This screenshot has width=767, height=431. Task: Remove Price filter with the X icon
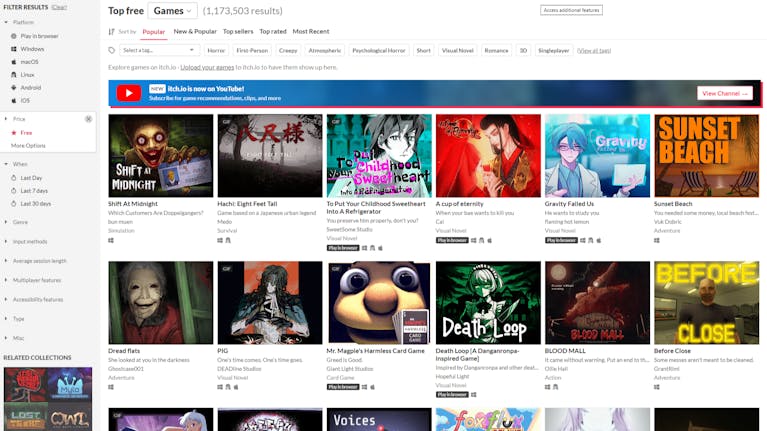[x=89, y=119]
